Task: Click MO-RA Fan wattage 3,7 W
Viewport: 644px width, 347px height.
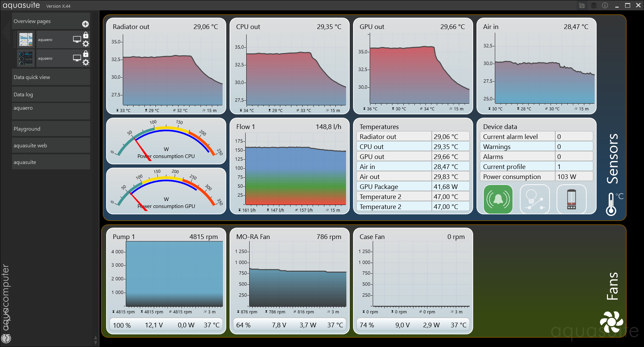Action: [x=308, y=325]
